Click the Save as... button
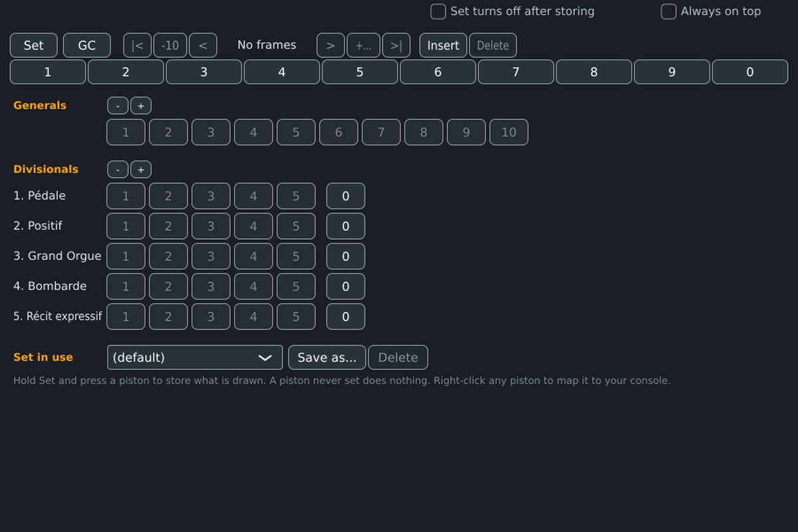Screen dimensions: 798x532 (327, 357)
